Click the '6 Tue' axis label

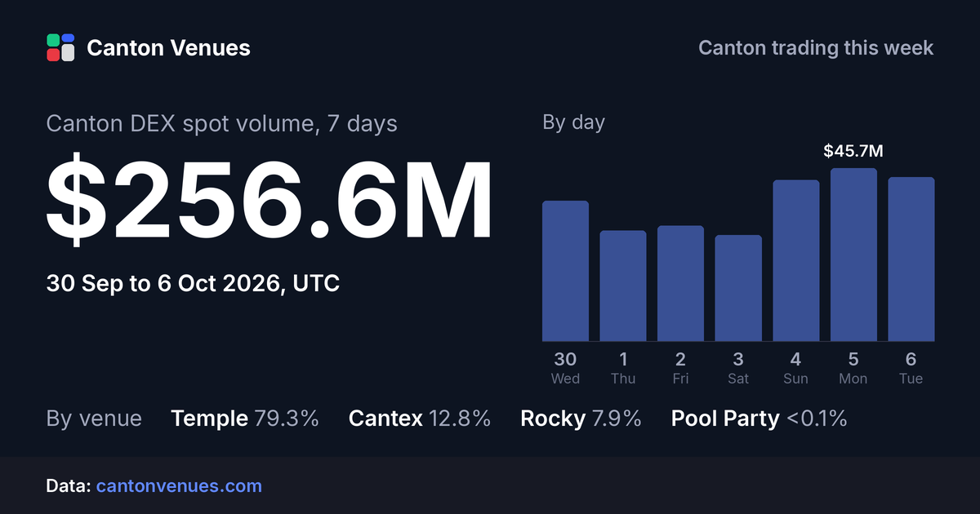coord(911,368)
